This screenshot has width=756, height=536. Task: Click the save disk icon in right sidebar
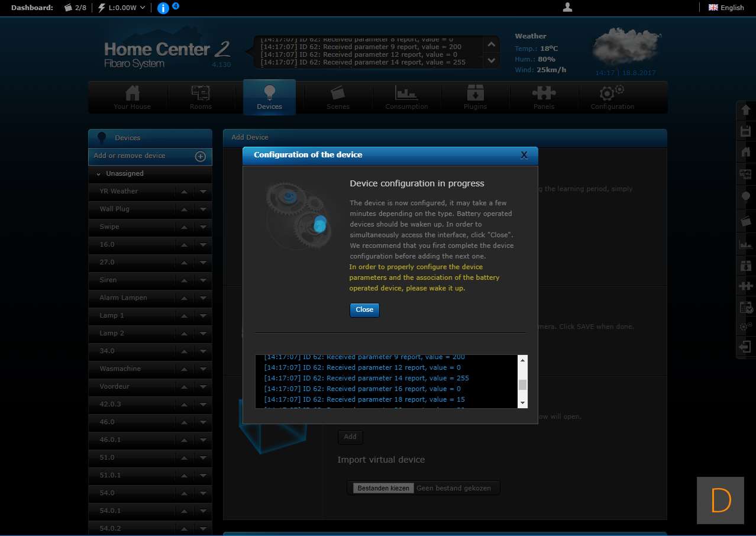pyautogui.click(x=745, y=131)
